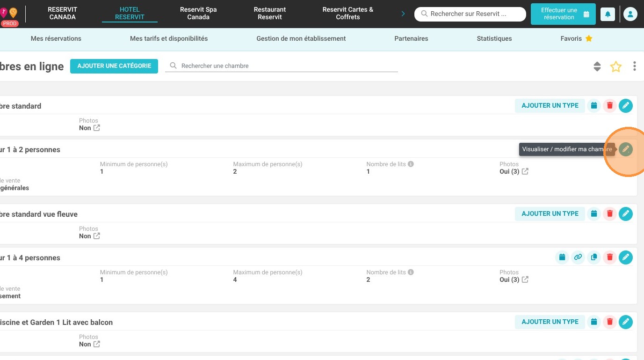
Task: Delete 'Garden 1 Lit avec balcon' category
Action: pyautogui.click(x=610, y=322)
